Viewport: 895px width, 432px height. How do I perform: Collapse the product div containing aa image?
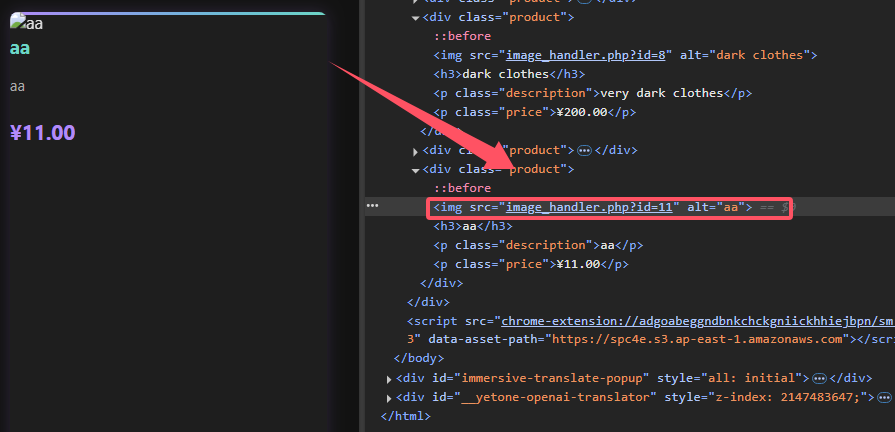(x=416, y=169)
